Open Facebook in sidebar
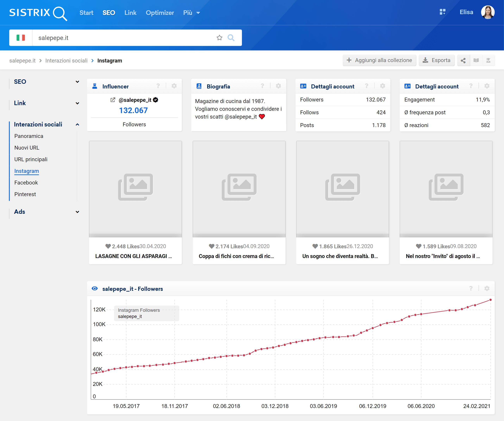 point(26,183)
